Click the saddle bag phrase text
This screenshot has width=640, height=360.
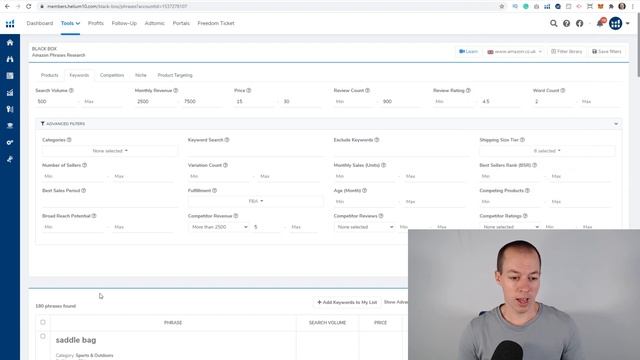[76, 340]
